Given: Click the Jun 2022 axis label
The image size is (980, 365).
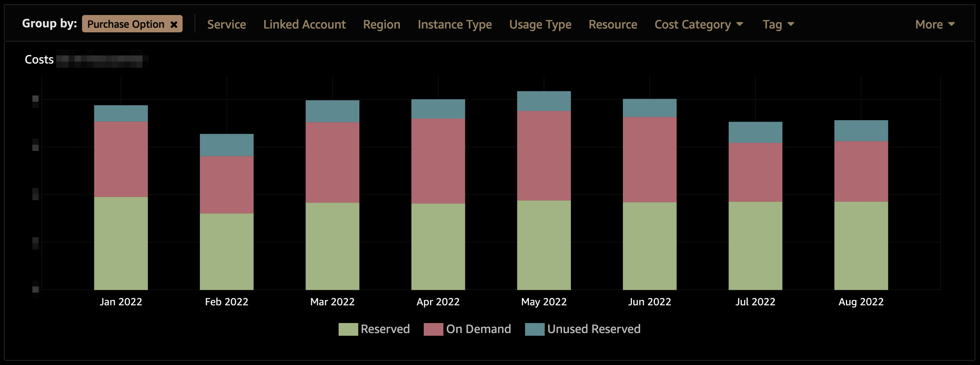Looking at the screenshot, I should point(649,301).
